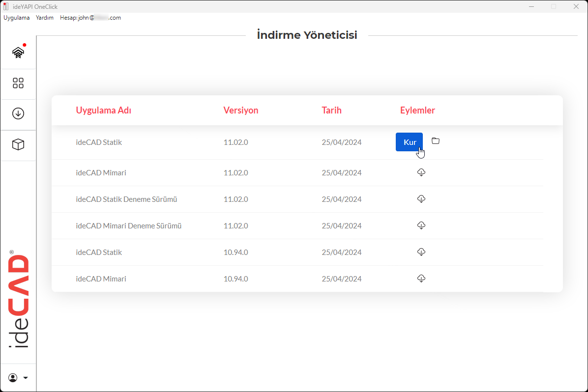Download ideCAD Statik version 10.94.0
Screen dimensions: 588x392
coord(421,252)
